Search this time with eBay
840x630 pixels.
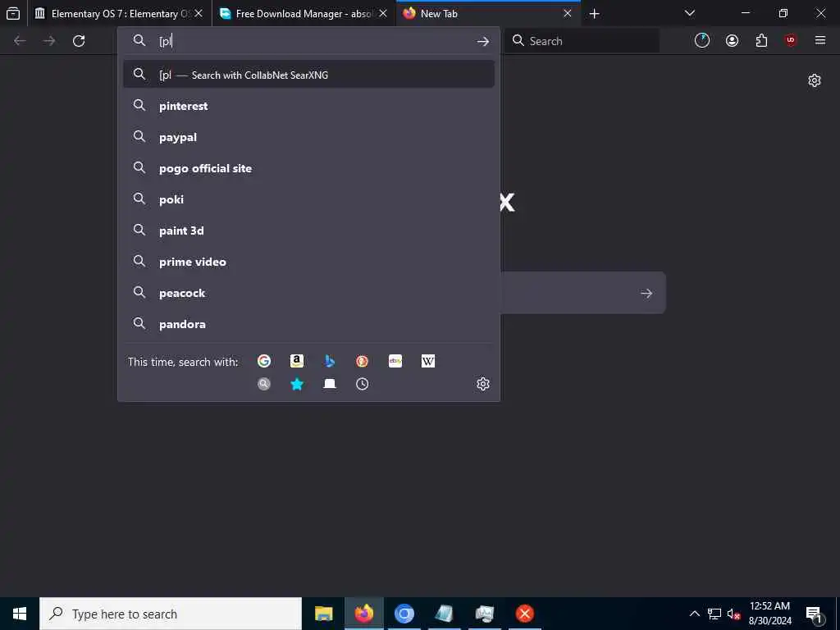pos(395,361)
